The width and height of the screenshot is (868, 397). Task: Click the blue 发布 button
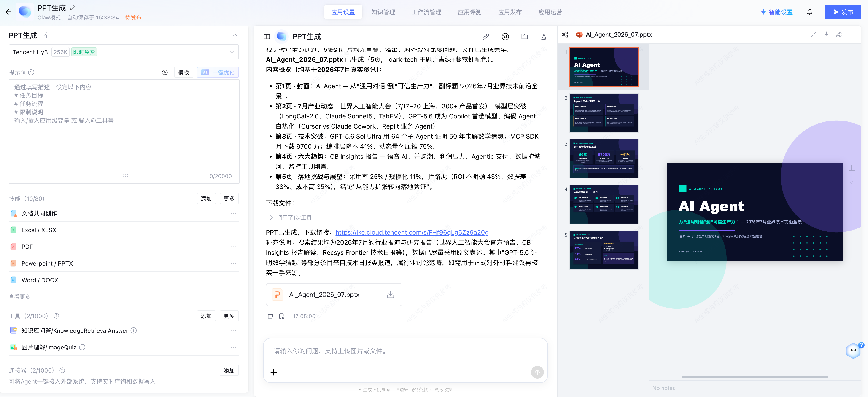843,12
